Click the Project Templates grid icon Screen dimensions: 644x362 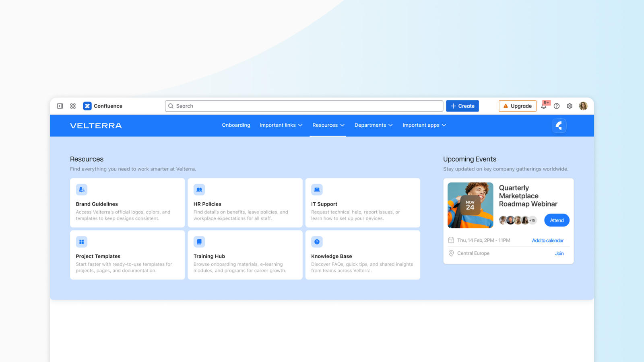(x=82, y=242)
